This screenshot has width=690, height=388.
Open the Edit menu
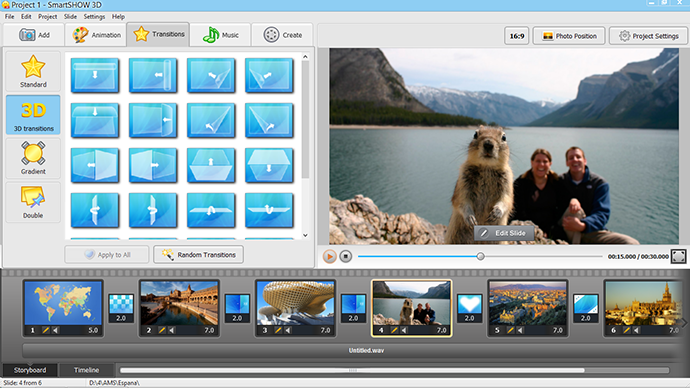(x=26, y=16)
